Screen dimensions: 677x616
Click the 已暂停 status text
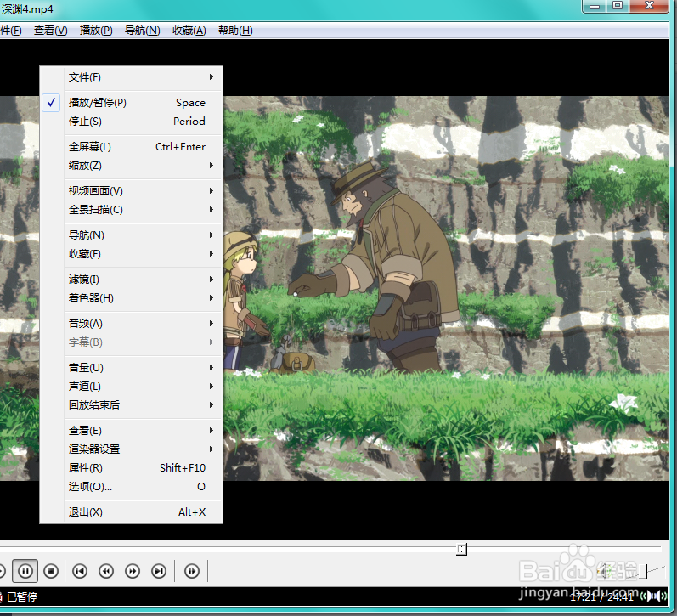point(22,597)
